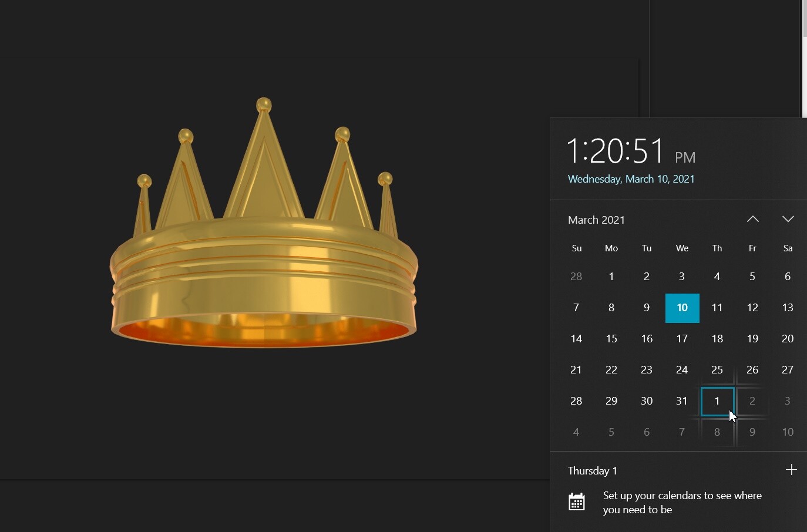Click Set up your calendars message
This screenshot has height=532, width=807.
click(682, 503)
